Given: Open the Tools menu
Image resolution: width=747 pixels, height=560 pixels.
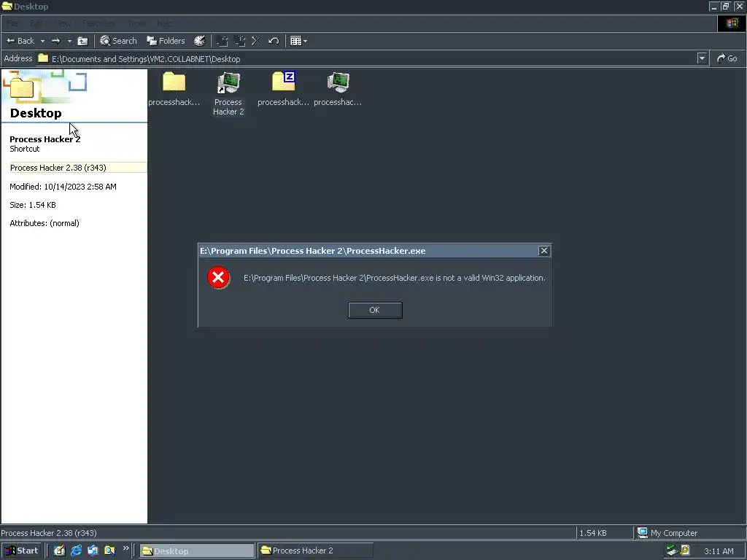Looking at the screenshot, I should coord(136,23).
